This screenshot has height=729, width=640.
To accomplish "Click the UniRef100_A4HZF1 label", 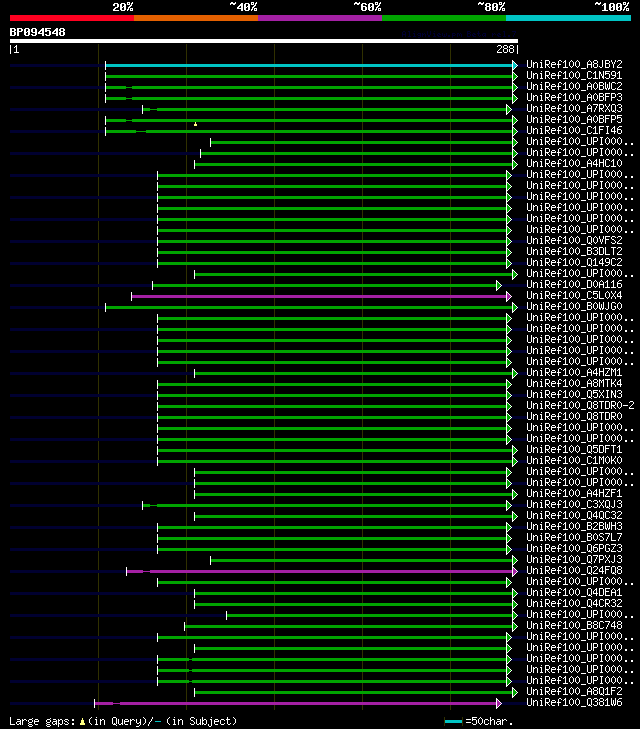I will [574, 493].
